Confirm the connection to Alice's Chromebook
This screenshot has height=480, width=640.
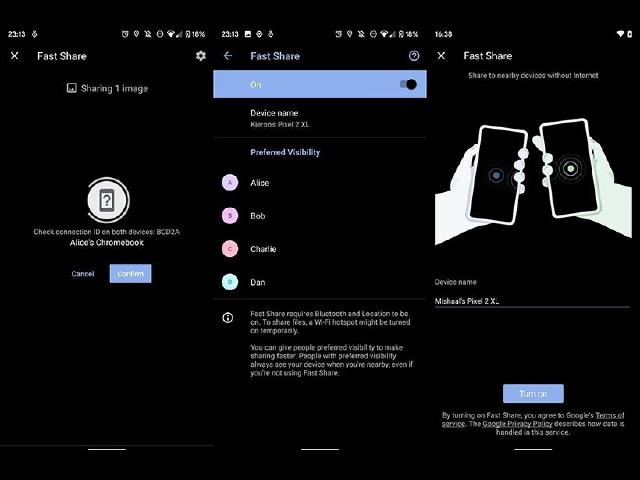(130, 273)
